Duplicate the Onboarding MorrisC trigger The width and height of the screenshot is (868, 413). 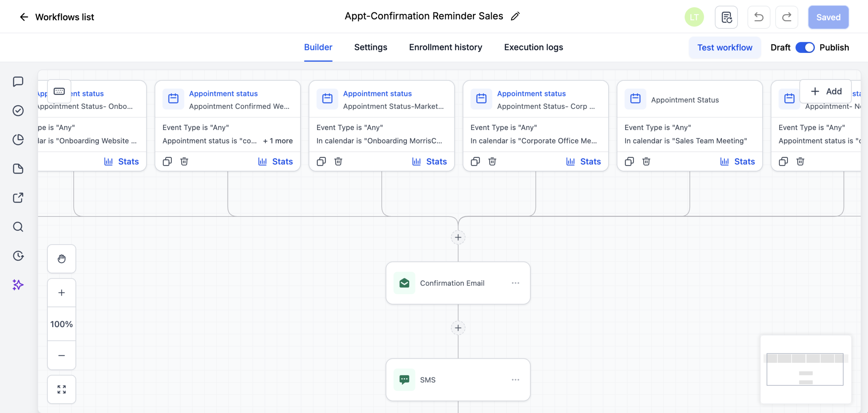[x=321, y=162]
